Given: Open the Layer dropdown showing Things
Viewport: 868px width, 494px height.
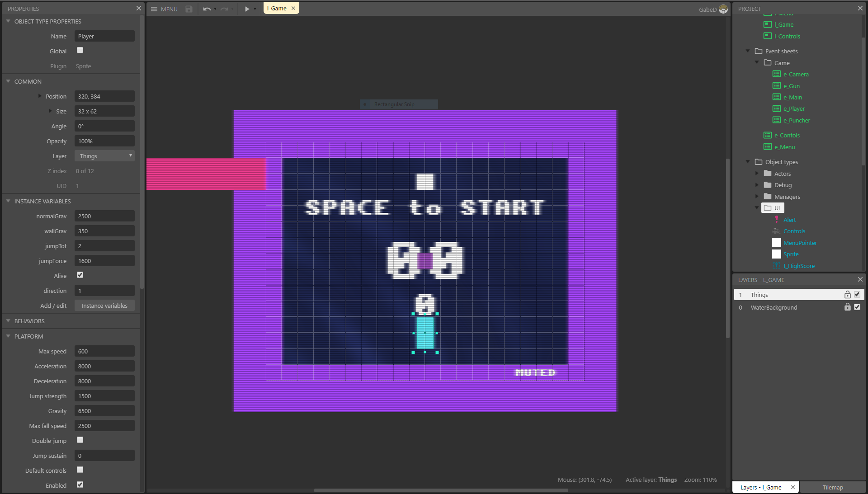Looking at the screenshot, I should click(104, 156).
